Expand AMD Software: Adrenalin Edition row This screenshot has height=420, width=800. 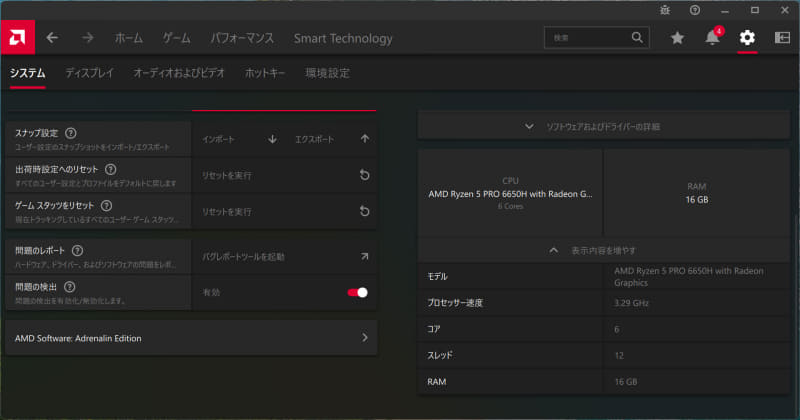(191, 338)
